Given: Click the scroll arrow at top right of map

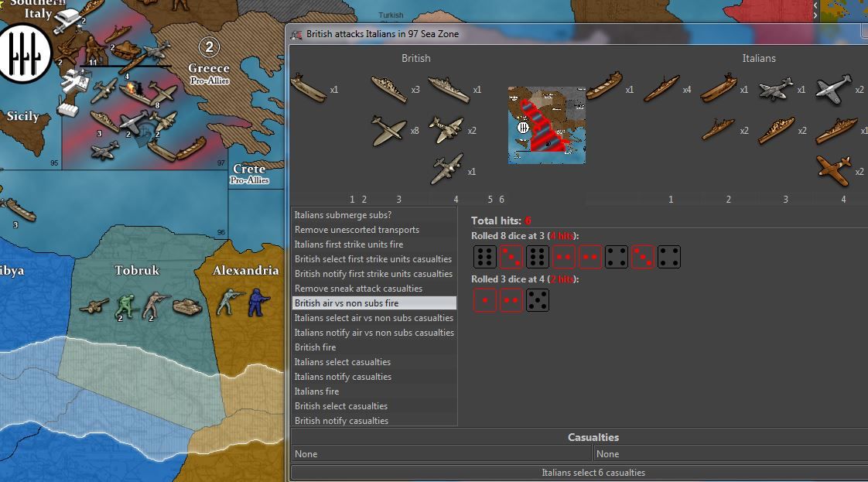Looking at the screenshot, I should coord(815,6).
